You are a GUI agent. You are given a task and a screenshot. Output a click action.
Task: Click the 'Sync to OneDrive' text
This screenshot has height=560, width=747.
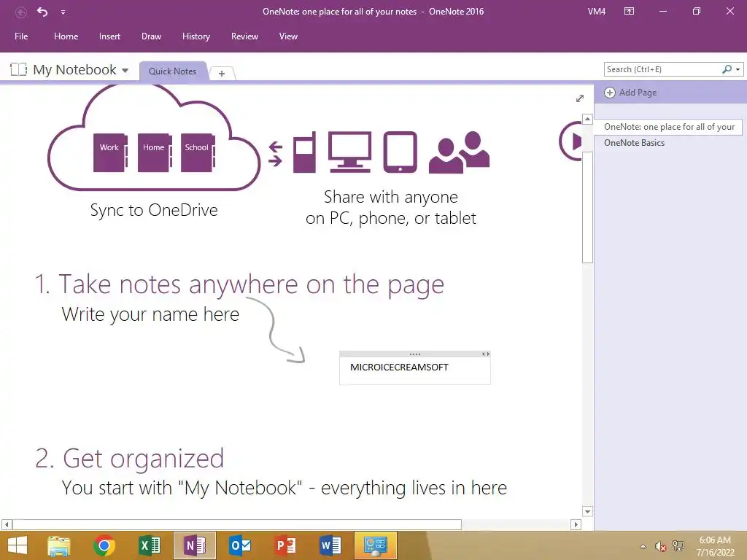point(154,210)
